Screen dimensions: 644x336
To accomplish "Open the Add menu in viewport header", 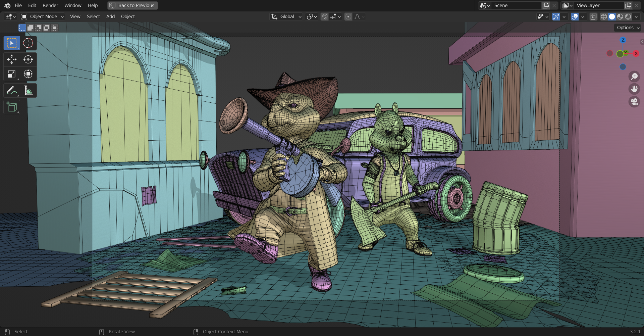I will 110,16.
